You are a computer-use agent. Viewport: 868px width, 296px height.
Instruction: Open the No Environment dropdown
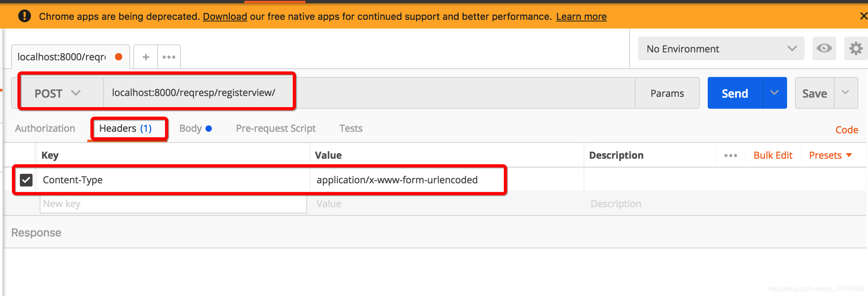[721, 48]
